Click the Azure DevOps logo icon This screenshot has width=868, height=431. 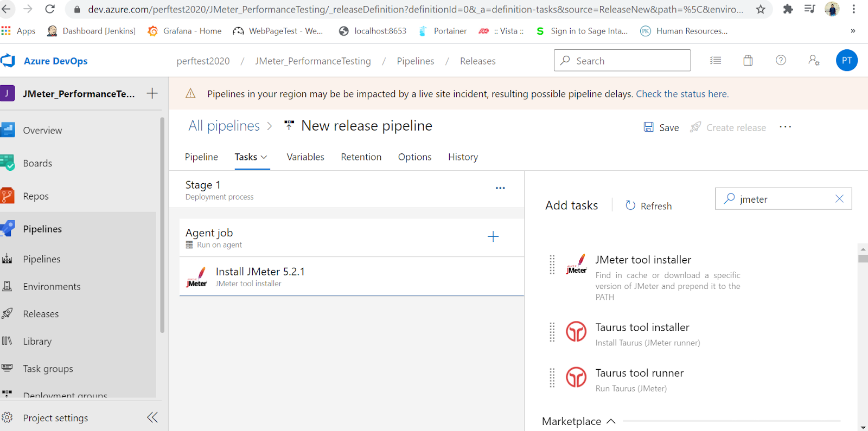(x=8, y=61)
